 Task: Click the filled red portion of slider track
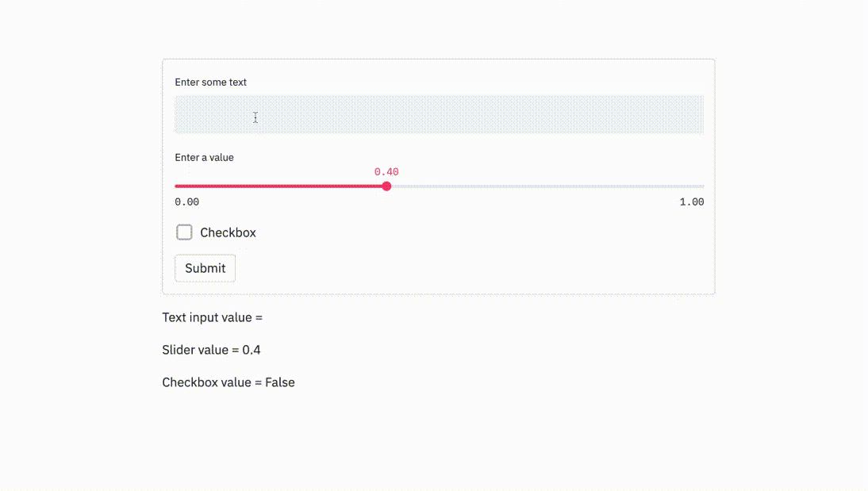click(278, 186)
